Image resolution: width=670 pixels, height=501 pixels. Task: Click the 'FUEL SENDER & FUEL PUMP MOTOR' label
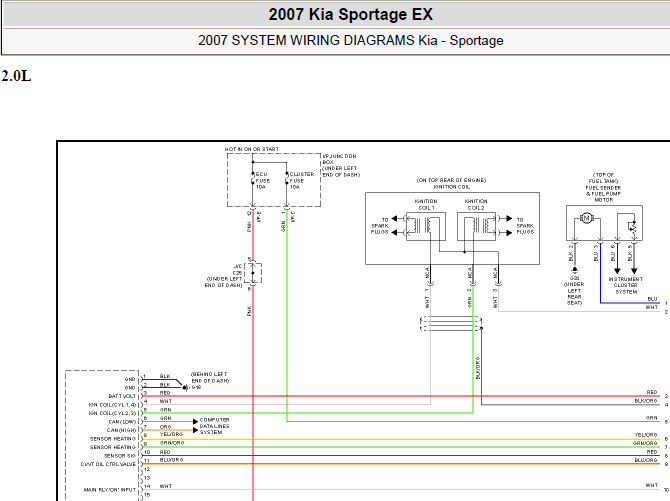tap(603, 194)
